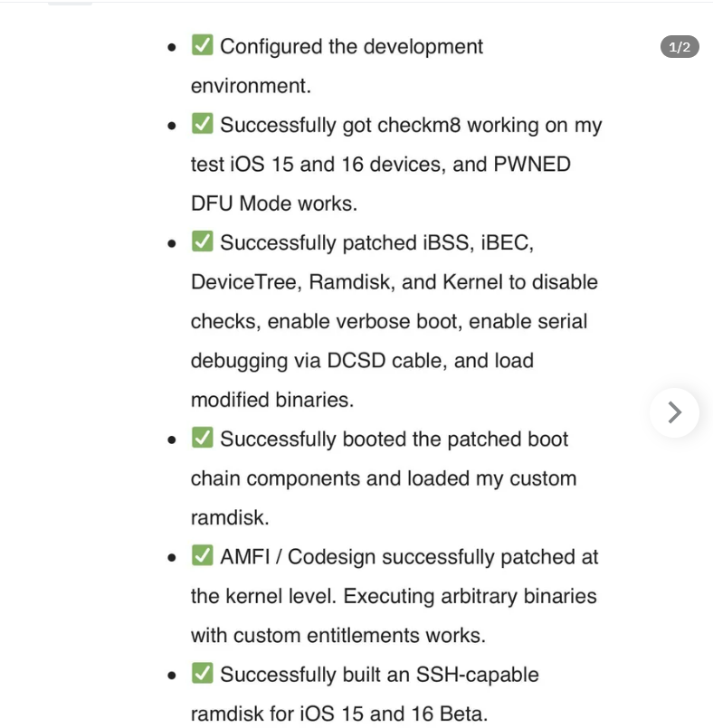This screenshot has height=728, width=713.
Task: Click the bullet point of the 'Configured' item
Action: [x=172, y=47]
